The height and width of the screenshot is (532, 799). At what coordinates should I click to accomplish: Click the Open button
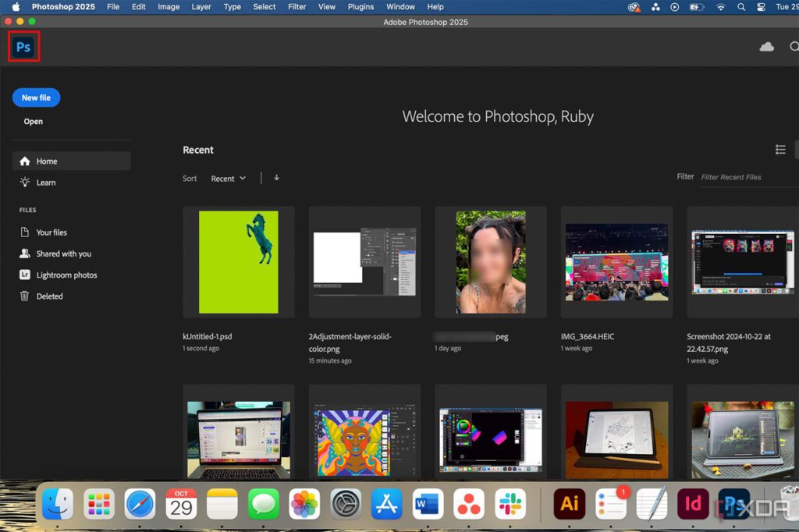click(33, 121)
